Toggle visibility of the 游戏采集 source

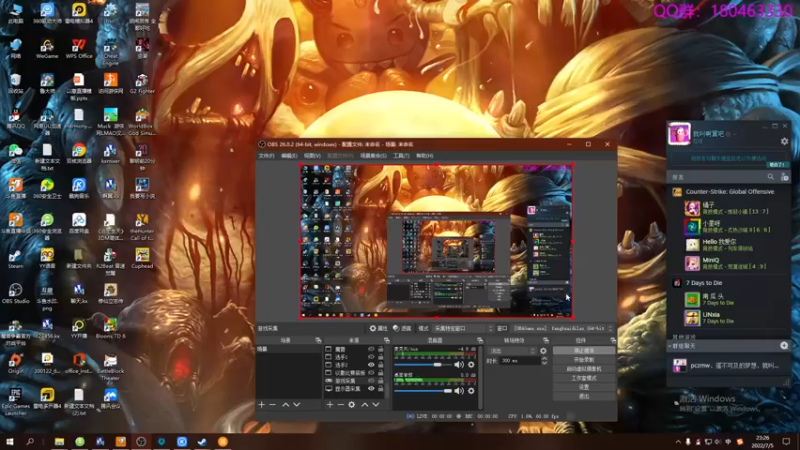pyautogui.click(x=371, y=381)
